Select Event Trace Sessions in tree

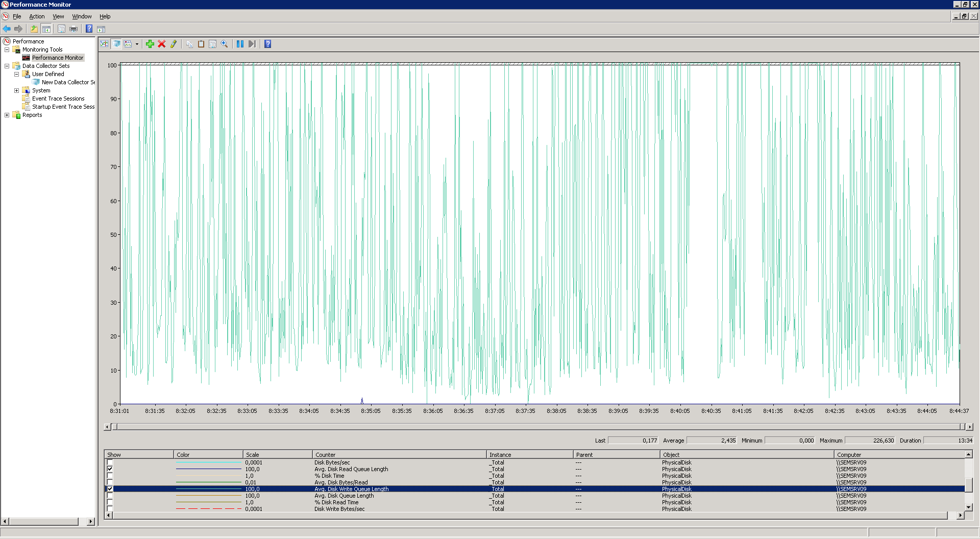click(58, 99)
